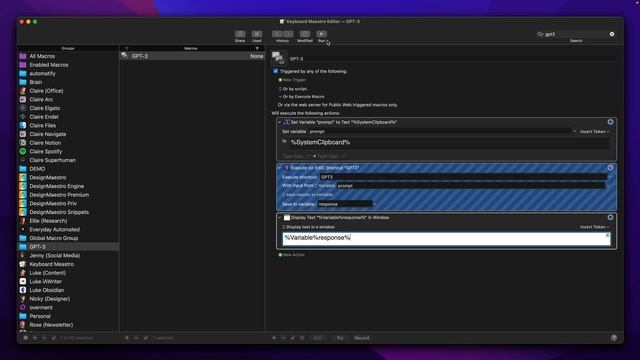Click the Modified toolbar icon

click(304, 34)
